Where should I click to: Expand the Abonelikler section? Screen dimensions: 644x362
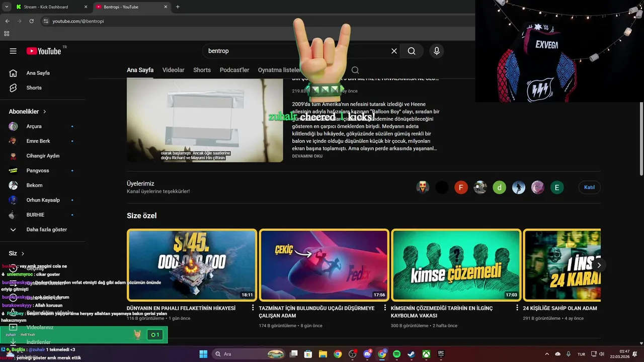point(28,112)
